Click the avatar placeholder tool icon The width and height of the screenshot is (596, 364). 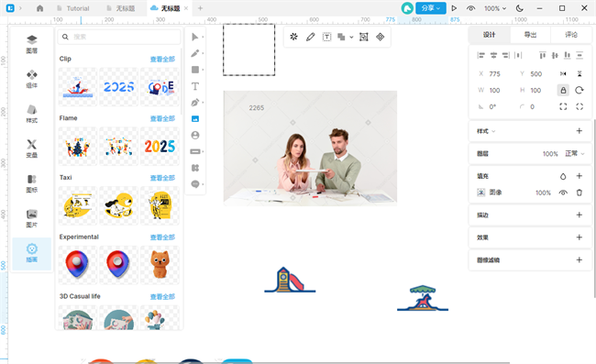[x=195, y=136]
